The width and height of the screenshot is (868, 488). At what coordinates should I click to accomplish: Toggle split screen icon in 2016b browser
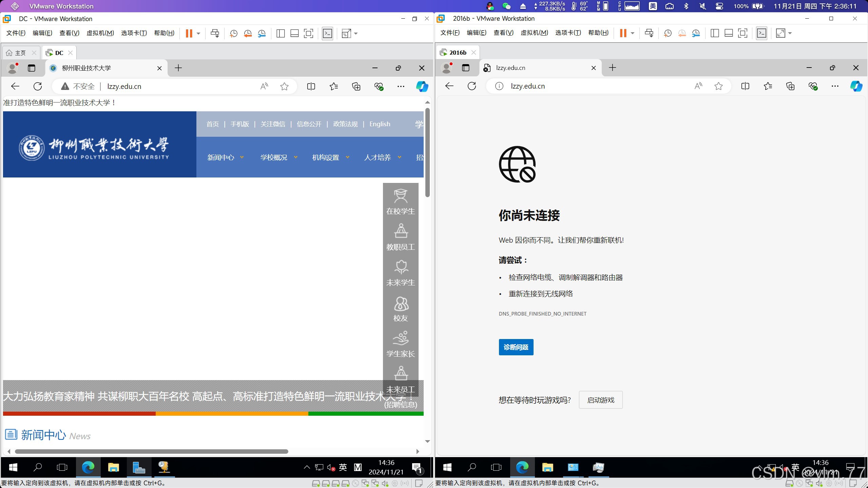pos(745,86)
